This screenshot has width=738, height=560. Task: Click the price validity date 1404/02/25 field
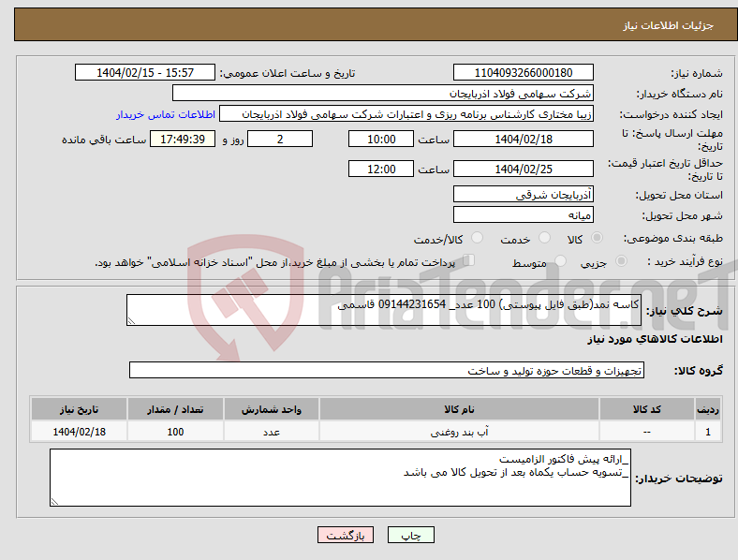(524, 169)
